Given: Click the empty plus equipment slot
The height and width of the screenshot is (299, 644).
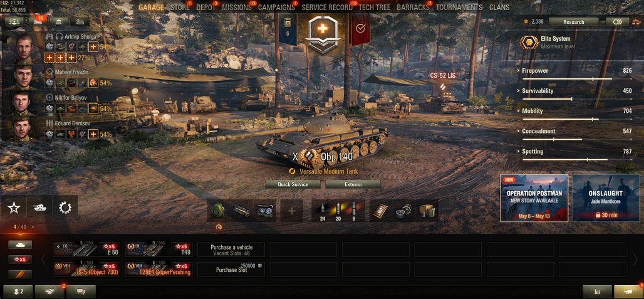Looking at the screenshot, I should click(291, 211).
